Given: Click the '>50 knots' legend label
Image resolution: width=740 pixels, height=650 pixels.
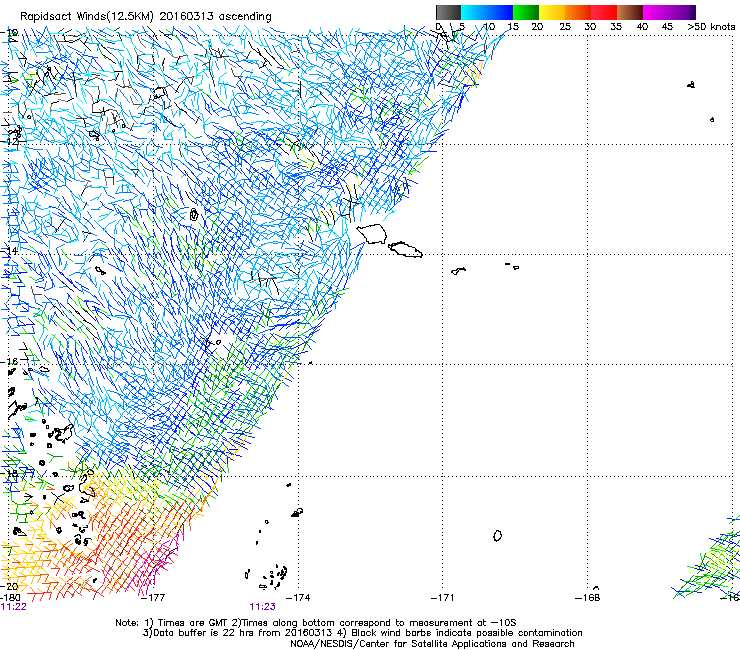Looking at the screenshot, I should (x=711, y=27).
